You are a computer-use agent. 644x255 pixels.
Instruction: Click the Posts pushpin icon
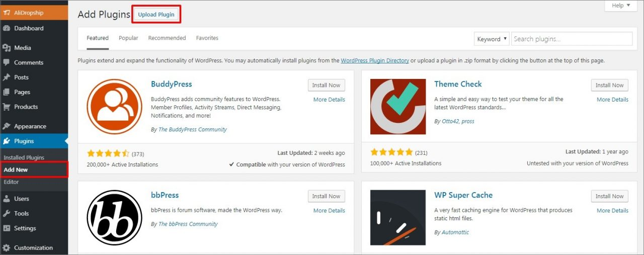[7, 77]
